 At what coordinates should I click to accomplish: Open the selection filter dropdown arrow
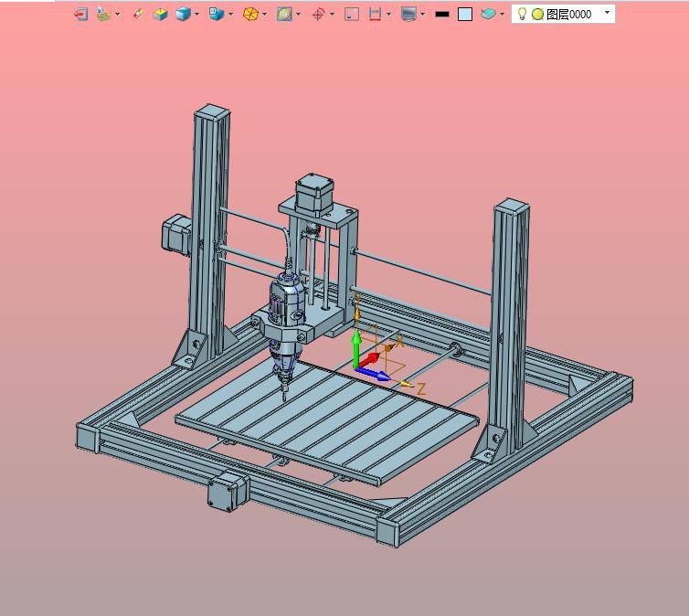pyautogui.click(x=117, y=15)
